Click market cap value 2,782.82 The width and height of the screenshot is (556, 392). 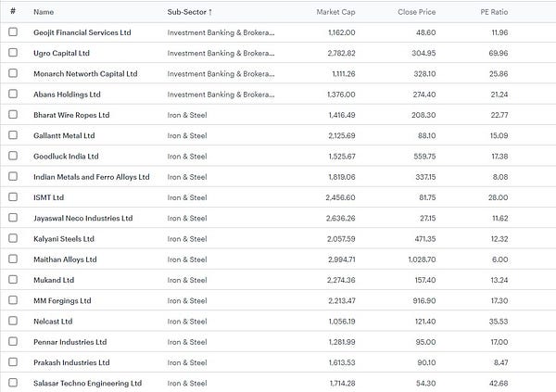341,53
